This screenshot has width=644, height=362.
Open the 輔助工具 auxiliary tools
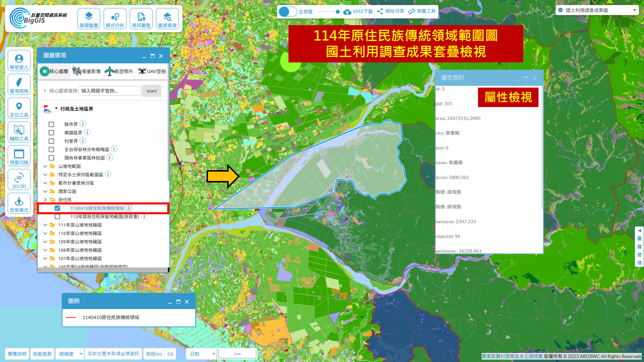[x=19, y=132]
